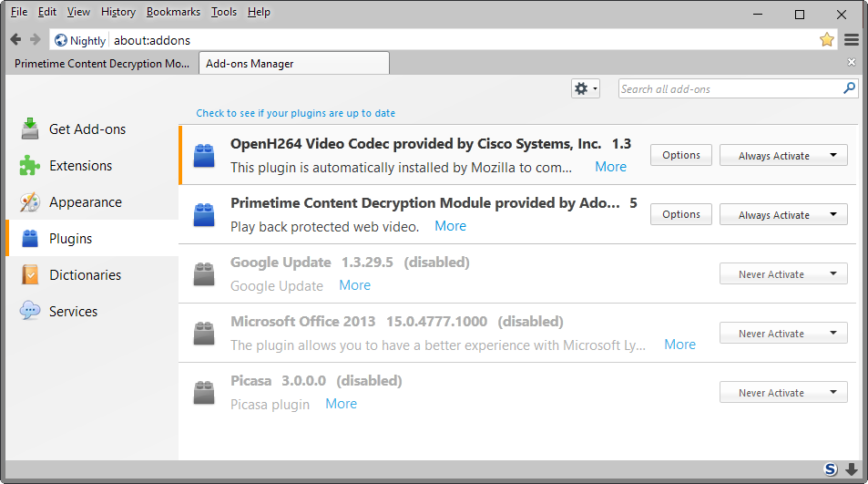Open the View menu
Screen dimensions: 868x484
[x=78, y=12]
